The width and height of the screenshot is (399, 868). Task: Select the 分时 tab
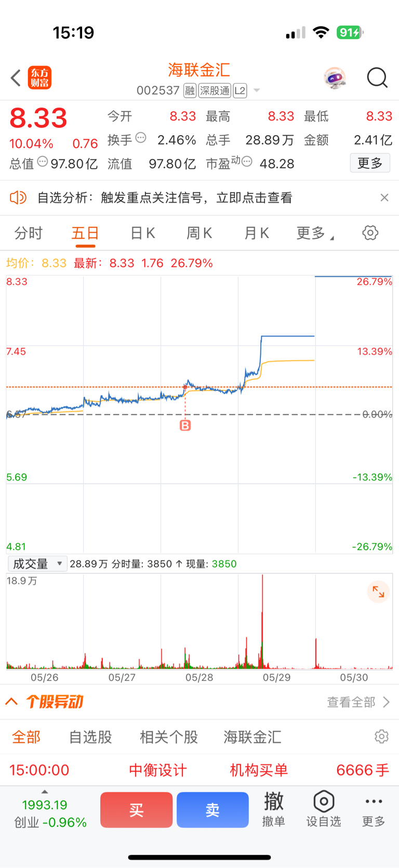(29, 233)
